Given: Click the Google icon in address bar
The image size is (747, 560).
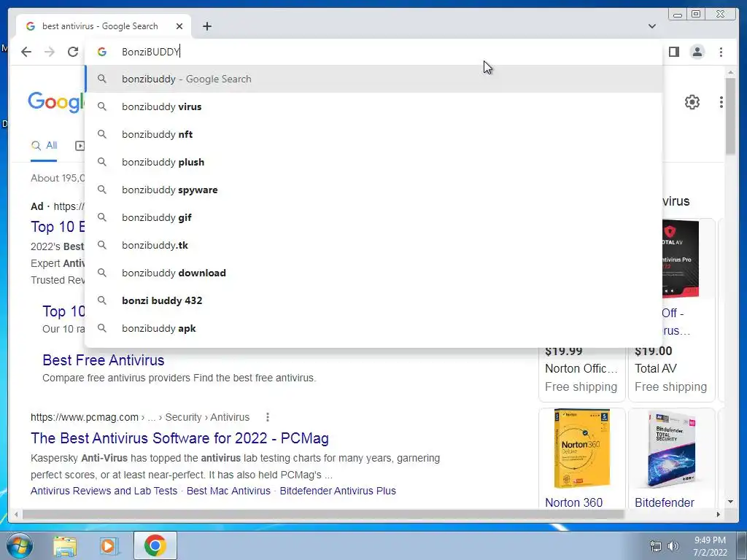Looking at the screenshot, I should (102, 52).
